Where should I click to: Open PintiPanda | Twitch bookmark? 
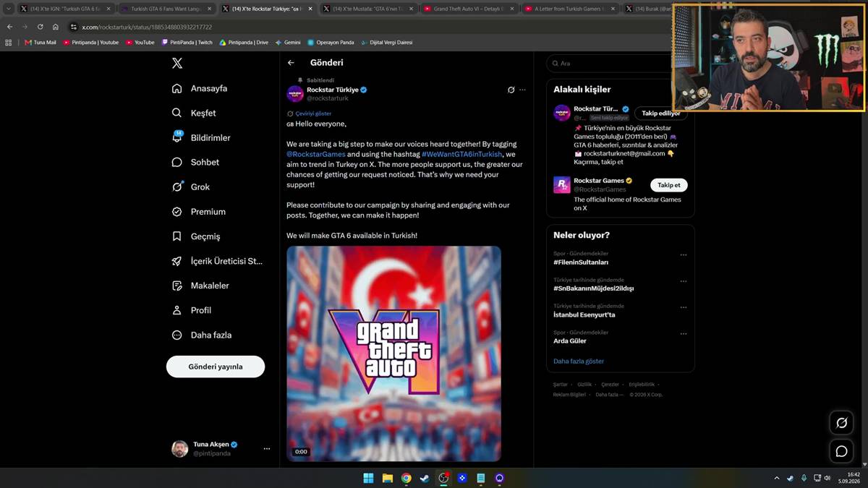pos(187,43)
